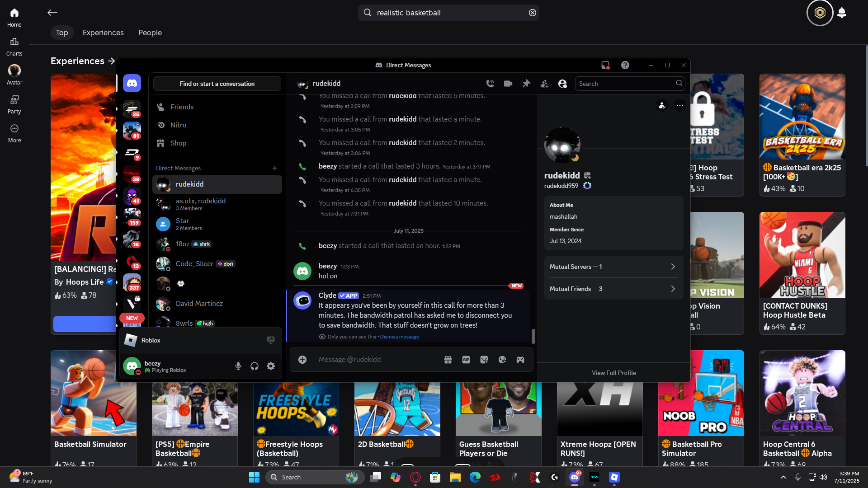Switch to People tab in Roblox
The width and height of the screenshot is (868, 488).
click(150, 33)
